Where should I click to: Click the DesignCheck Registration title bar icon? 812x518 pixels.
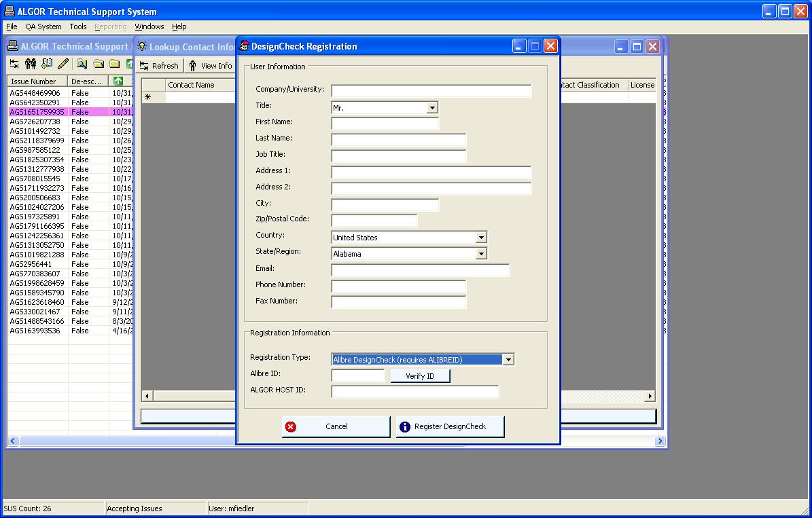[244, 46]
